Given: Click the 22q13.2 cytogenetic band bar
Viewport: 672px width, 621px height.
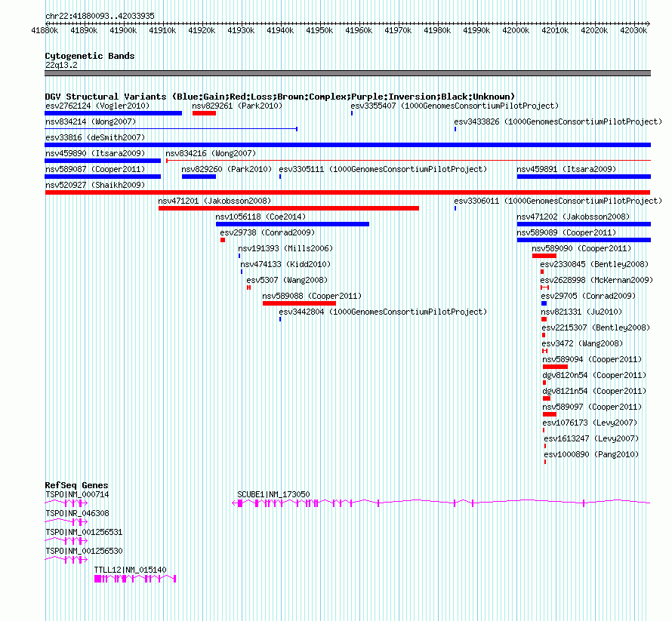Looking at the screenshot, I should click(347, 73).
